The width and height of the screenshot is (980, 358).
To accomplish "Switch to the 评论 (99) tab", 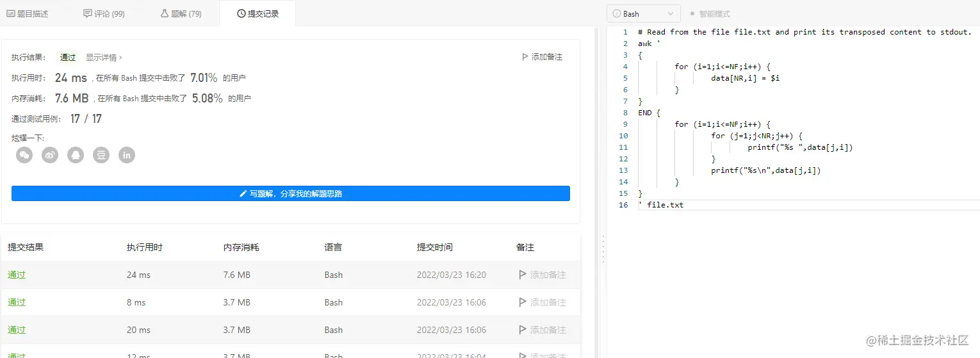I will (x=104, y=13).
